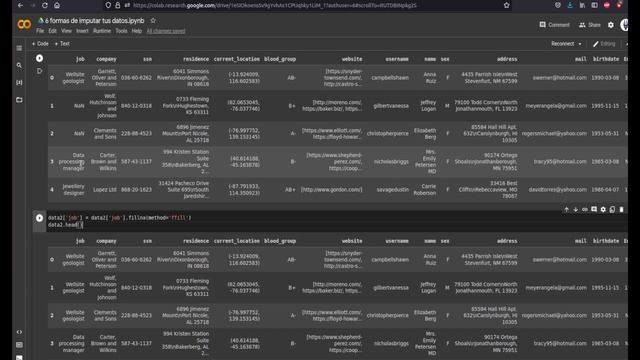Open the selected cell's editor settings
The width and height of the screenshot is (640, 360).
[x=603, y=209]
